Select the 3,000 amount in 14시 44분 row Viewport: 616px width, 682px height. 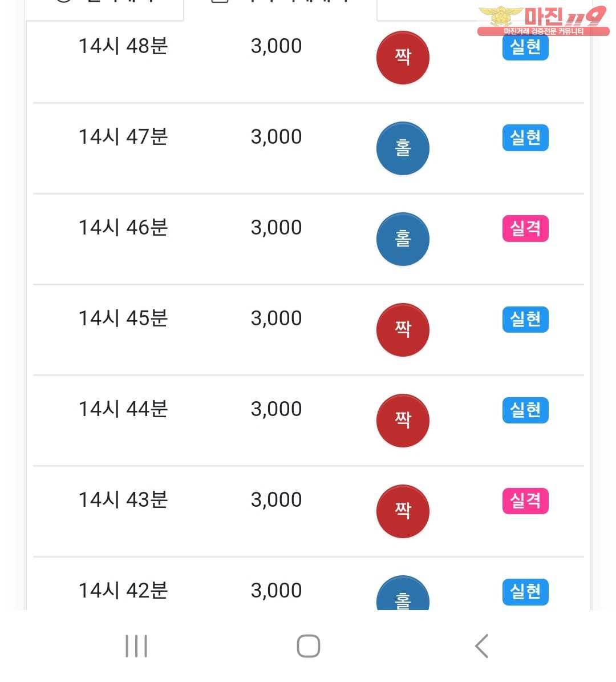[x=276, y=409]
